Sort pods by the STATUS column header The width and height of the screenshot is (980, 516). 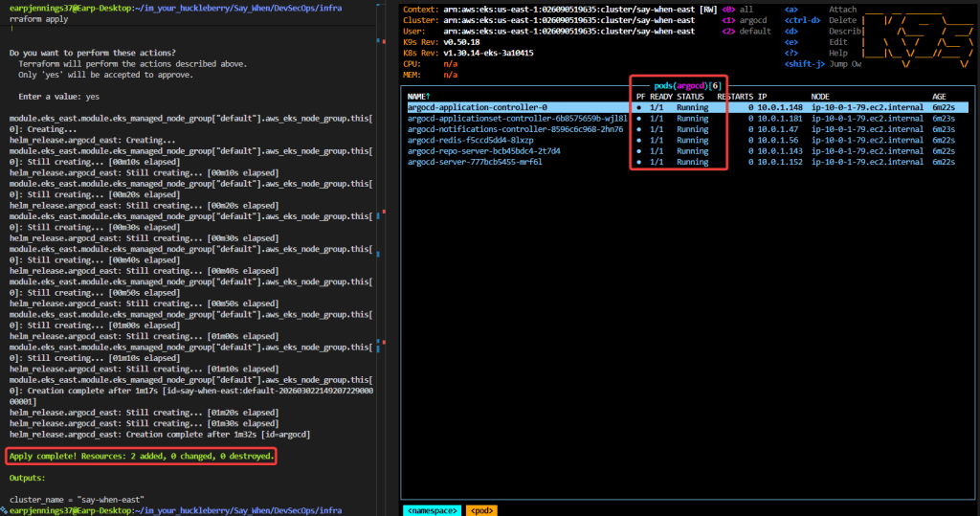(x=690, y=97)
